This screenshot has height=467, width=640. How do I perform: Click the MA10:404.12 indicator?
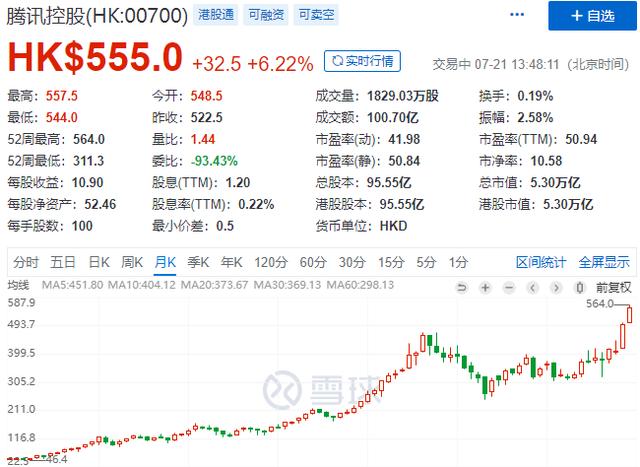(x=142, y=285)
